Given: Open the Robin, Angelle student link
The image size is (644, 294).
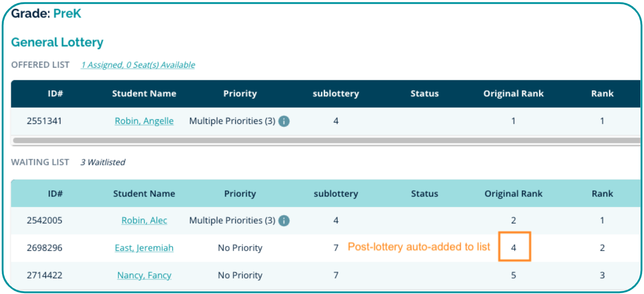Looking at the screenshot, I should click(144, 121).
